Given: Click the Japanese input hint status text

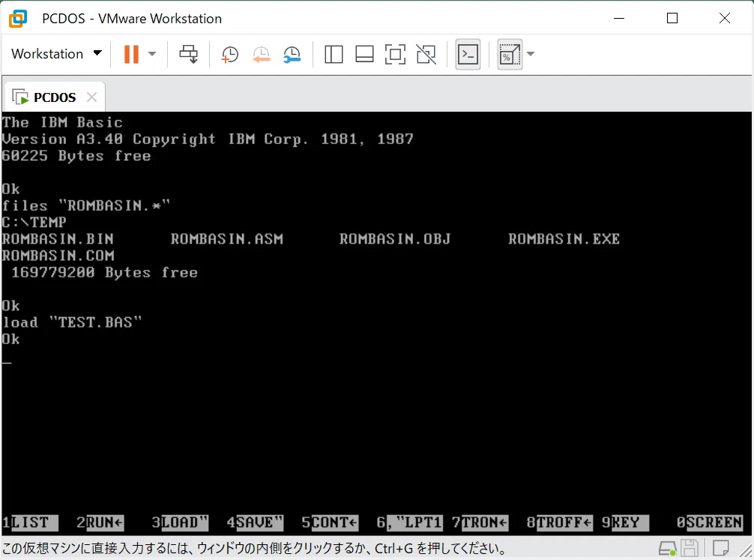Looking at the screenshot, I should coord(254,549).
